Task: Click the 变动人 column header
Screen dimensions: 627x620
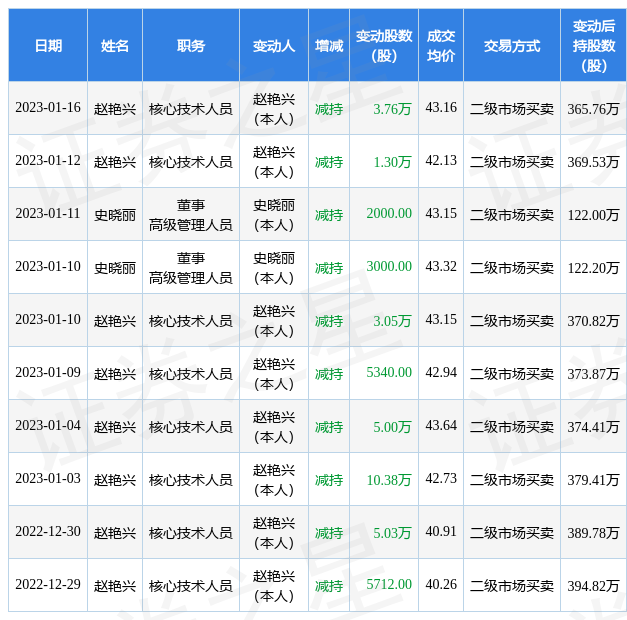Action: coord(274,46)
